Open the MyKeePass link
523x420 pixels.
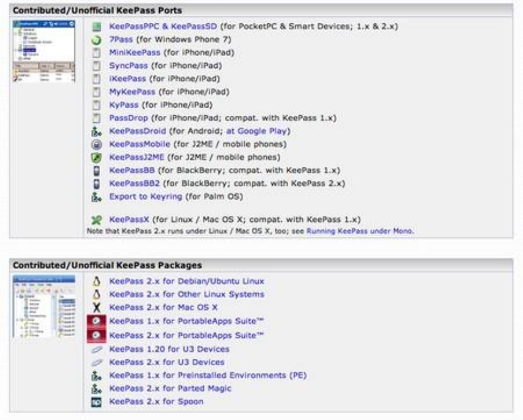click(x=132, y=91)
